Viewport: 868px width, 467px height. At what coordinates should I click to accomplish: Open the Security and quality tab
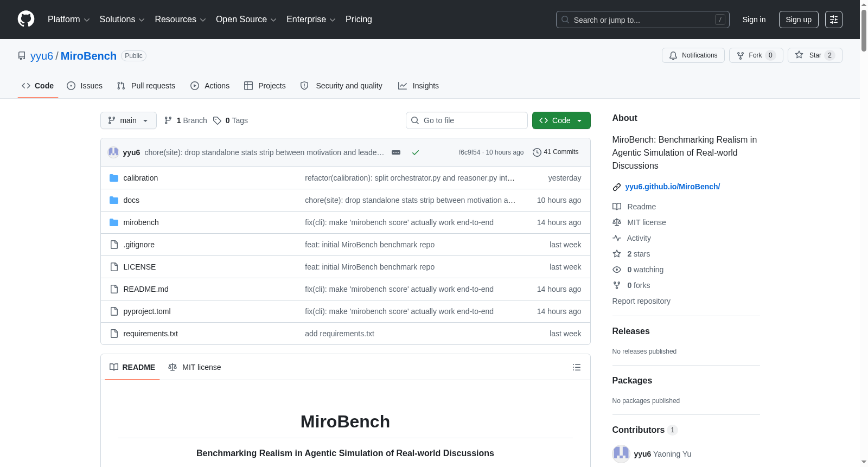click(341, 86)
